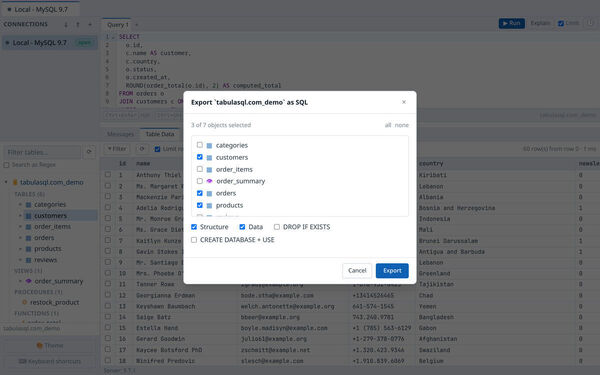Uncheck orders in the export object list
The image size is (600, 375).
coord(199,193)
